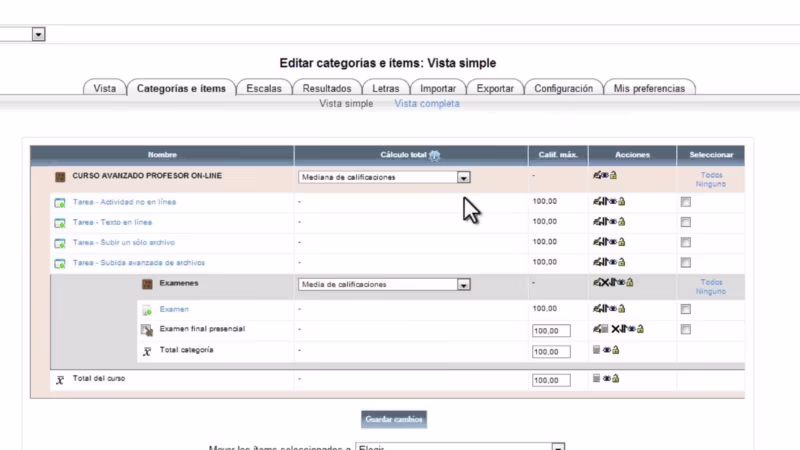Hide the CURSO AVANZADO PROFESOR ON-LINE category
Image resolution: width=800 pixels, height=450 pixels.
605,175
